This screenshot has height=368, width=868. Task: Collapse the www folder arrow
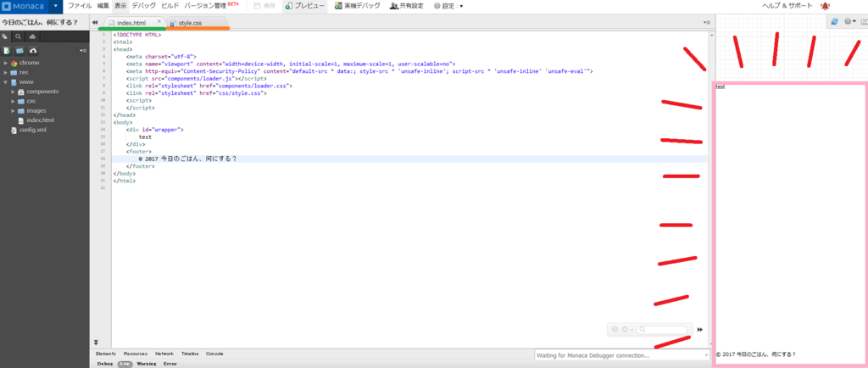[x=6, y=82]
